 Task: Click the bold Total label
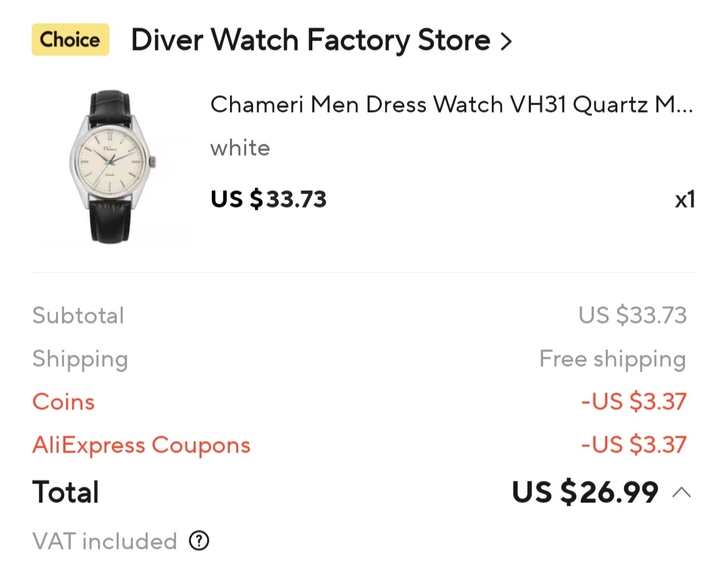click(66, 492)
